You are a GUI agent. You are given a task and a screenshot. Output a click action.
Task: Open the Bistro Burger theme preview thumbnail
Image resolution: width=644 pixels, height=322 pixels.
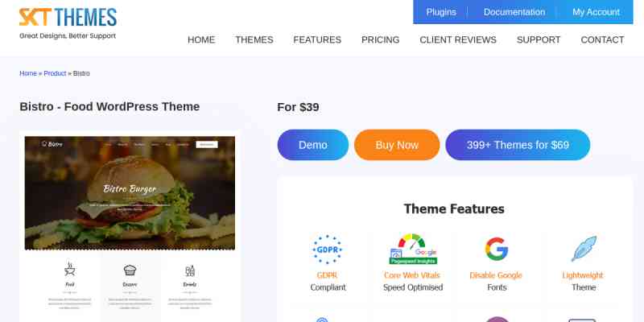(130, 193)
